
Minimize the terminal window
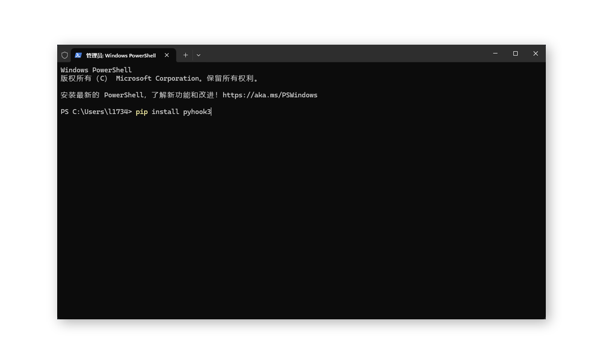pos(495,54)
